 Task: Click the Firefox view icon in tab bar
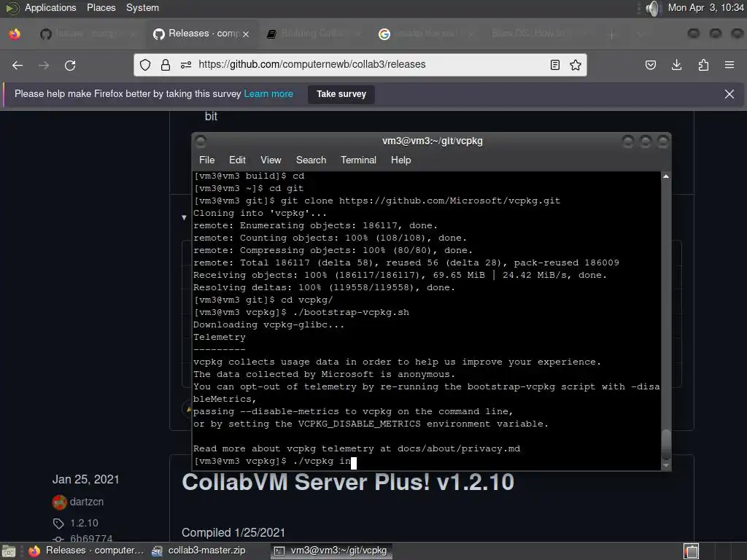coord(15,34)
